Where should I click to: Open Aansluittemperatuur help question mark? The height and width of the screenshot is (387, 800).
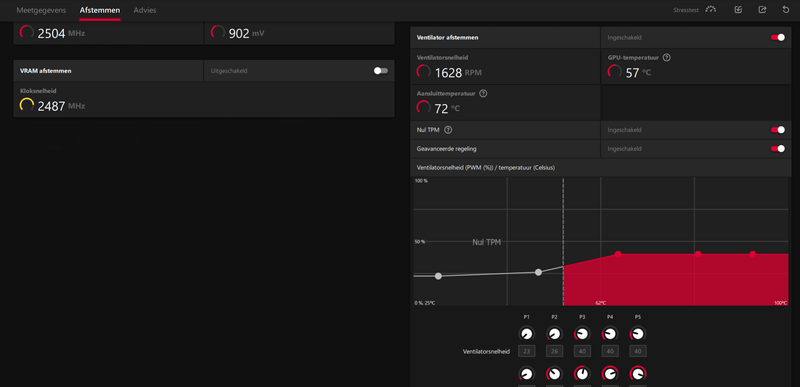tap(483, 94)
